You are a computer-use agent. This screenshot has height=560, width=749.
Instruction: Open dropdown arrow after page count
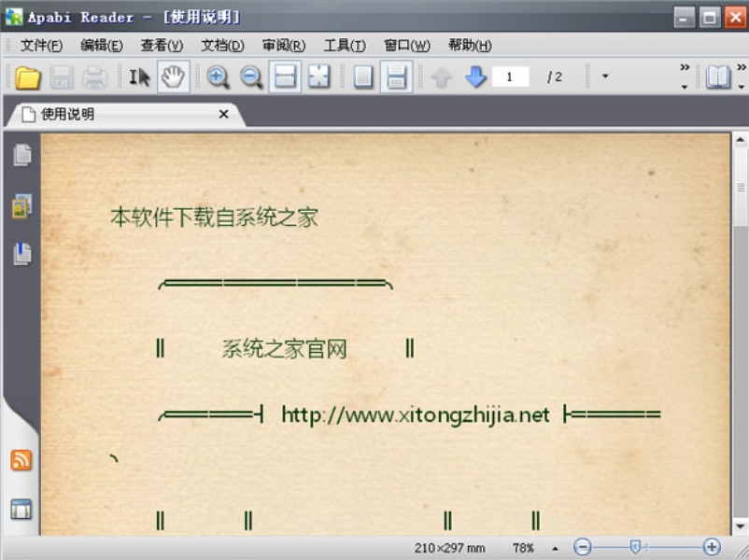(605, 77)
